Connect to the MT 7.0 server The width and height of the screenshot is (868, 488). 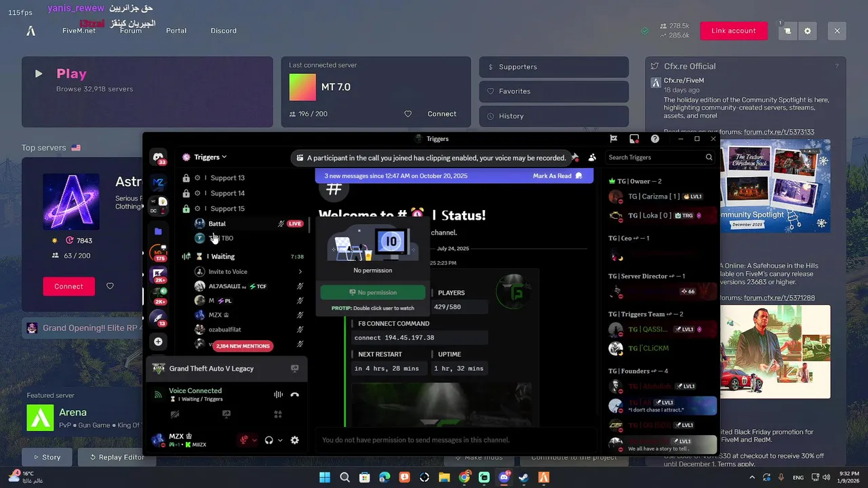click(441, 114)
